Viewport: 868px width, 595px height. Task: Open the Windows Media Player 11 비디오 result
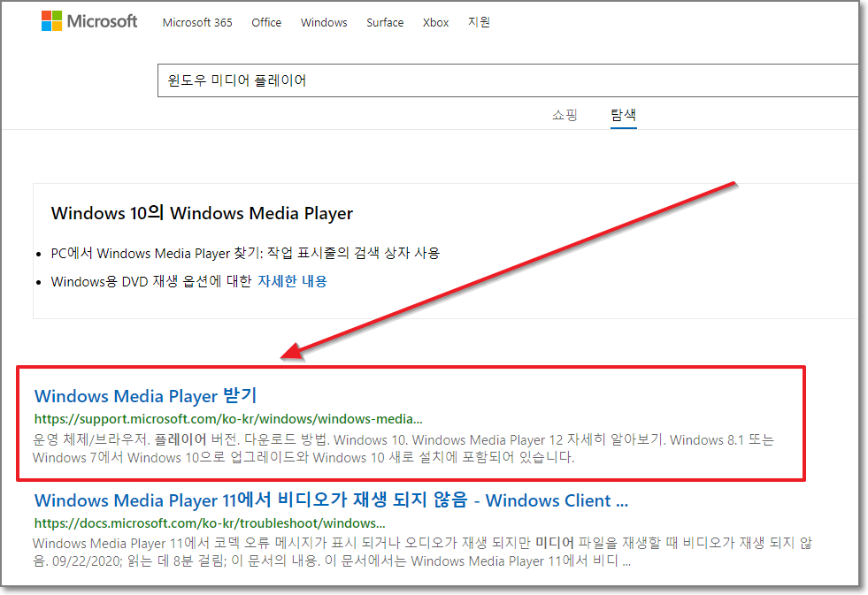tap(331, 500)
